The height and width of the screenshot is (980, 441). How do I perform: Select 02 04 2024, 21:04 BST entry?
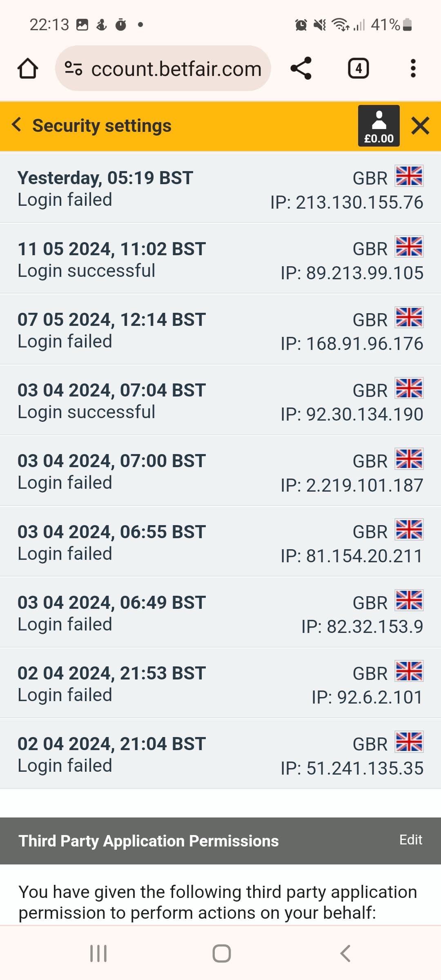click(111, 754)
